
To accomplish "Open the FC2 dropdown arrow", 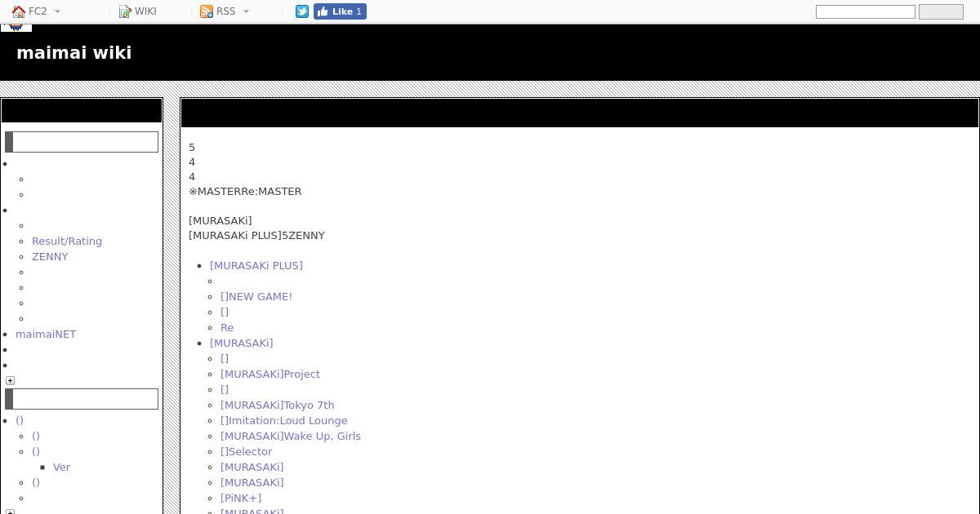I will coord(57,11).
